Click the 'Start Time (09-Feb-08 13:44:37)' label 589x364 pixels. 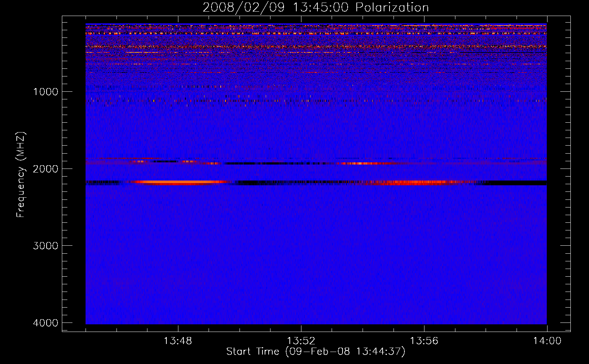point(316,352)
